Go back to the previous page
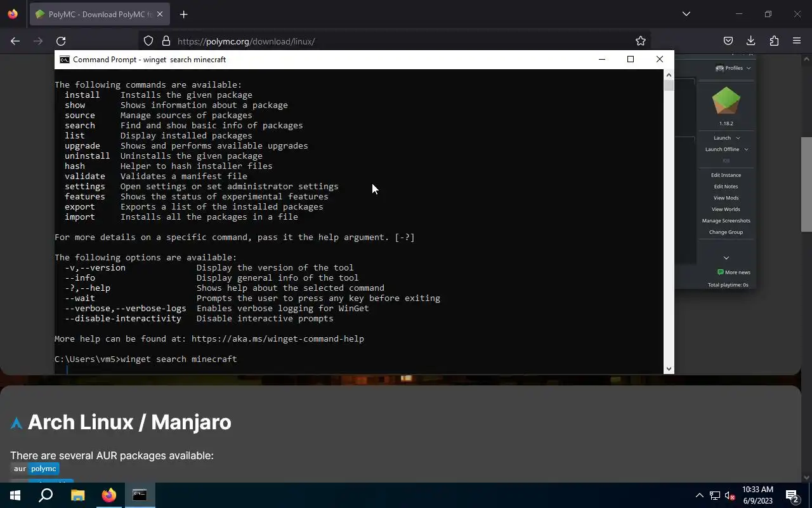This screenshot has width=812, height=508. [x=15, y=41]
